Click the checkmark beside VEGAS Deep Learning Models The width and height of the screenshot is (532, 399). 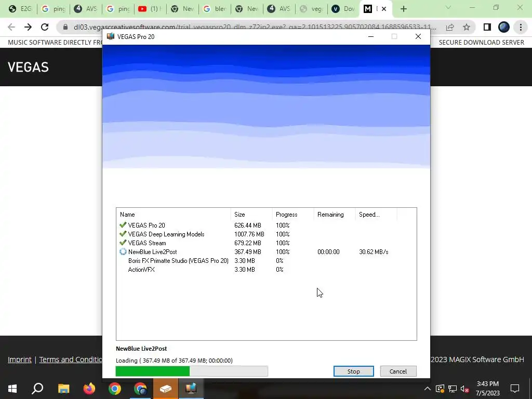coord(123,234)
